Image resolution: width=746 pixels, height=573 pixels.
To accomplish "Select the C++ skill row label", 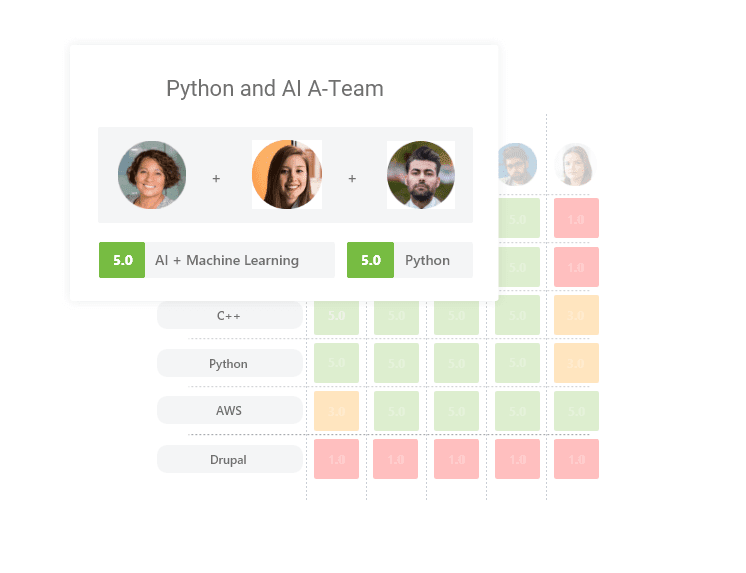I will (229, 316).
